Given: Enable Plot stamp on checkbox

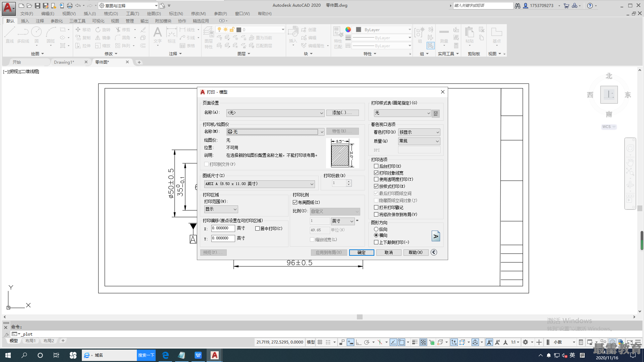Looking at the screenshot, I should tap(376, 207).
